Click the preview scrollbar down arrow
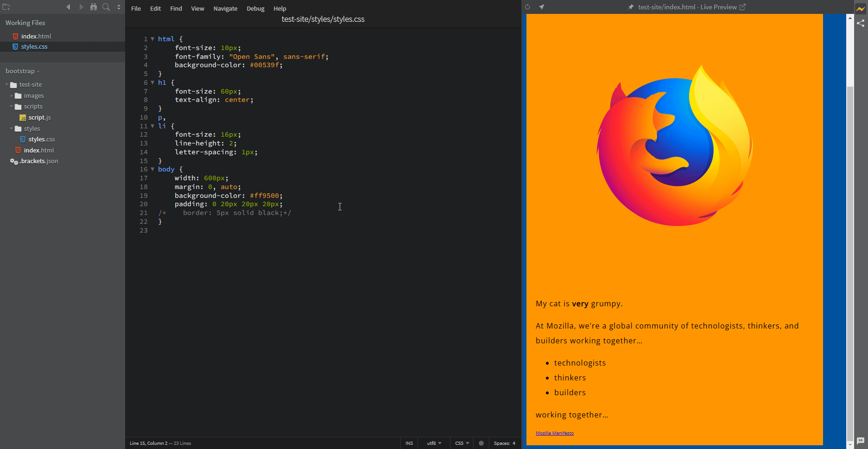 (x=850, y=445)
